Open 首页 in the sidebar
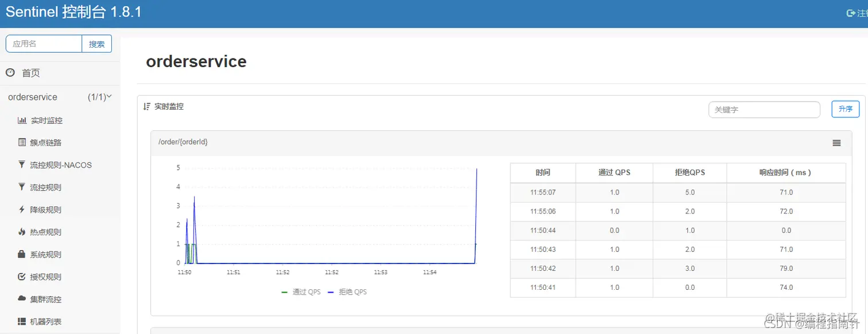 coord(31,73)
